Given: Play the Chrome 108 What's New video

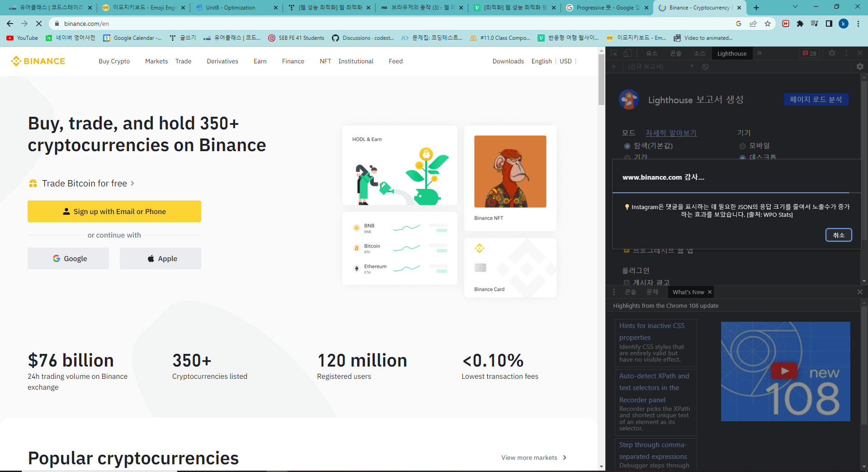Looking at the screenshot, I should 785,371.
